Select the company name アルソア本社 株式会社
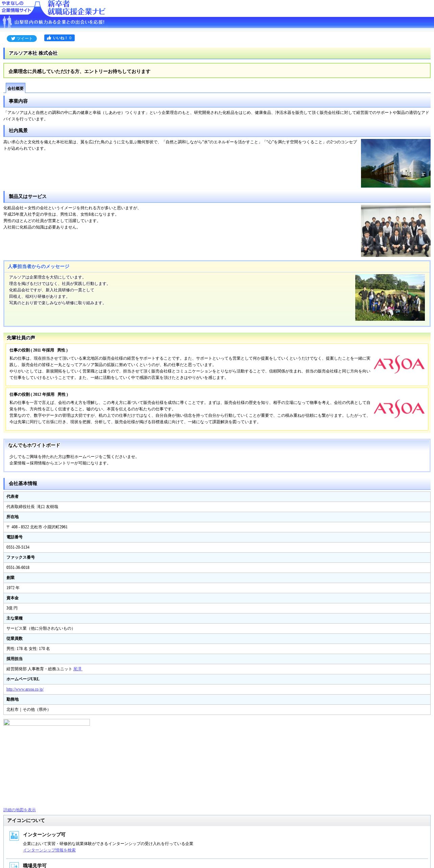Viewport: 434px width, 868px height. pyautogui.click(x=33, y=53)
